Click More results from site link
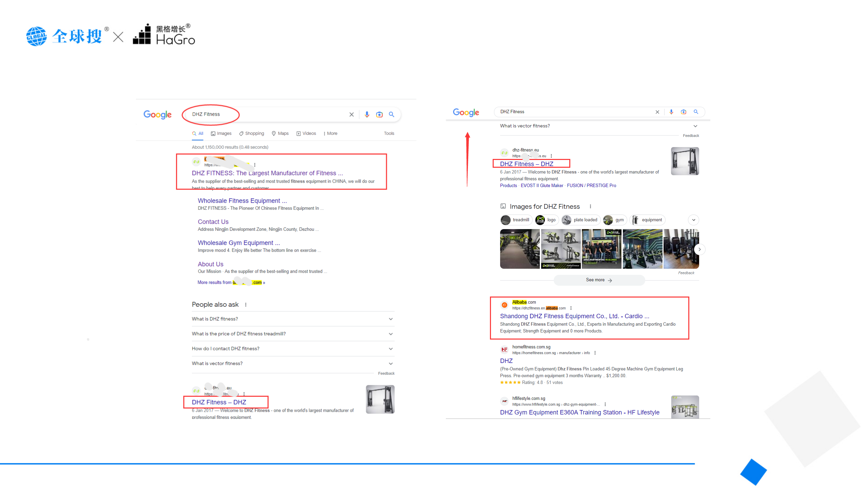 click(x=231, y=283)
